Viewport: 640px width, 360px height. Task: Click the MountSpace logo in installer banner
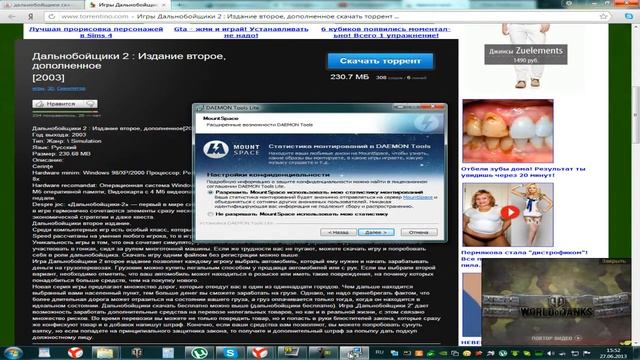point(231,150)
